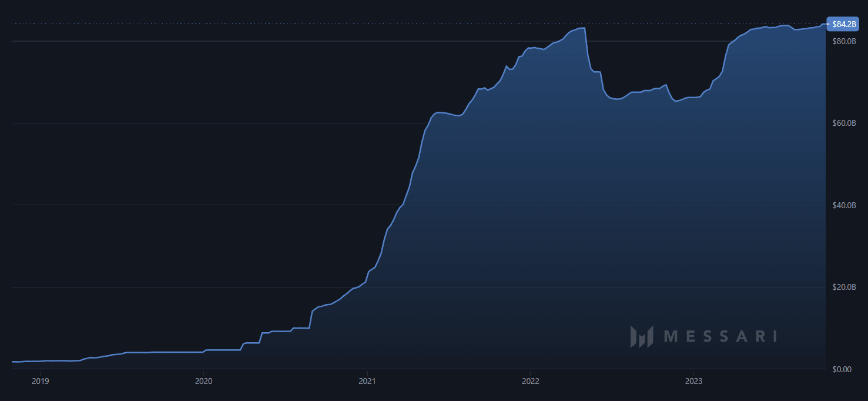Viewport: 868px width, 401px height.
Task: Click the 2022 x-axis label
Action: pyautogui.click(x=530, y=380)
